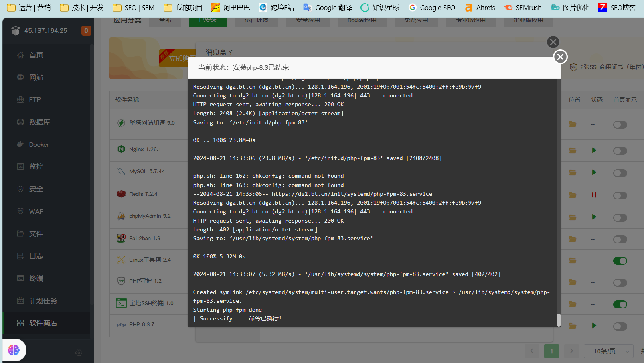Open the 技术 | 开发 bookmarks folder
This screenshot has height=363, width=644.
[x=81, y=8]
